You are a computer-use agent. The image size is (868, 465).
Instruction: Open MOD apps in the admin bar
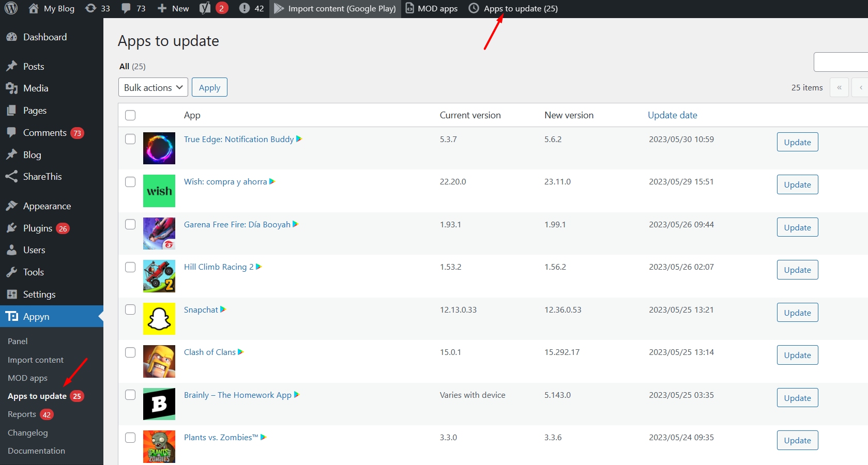coord(431,8)
